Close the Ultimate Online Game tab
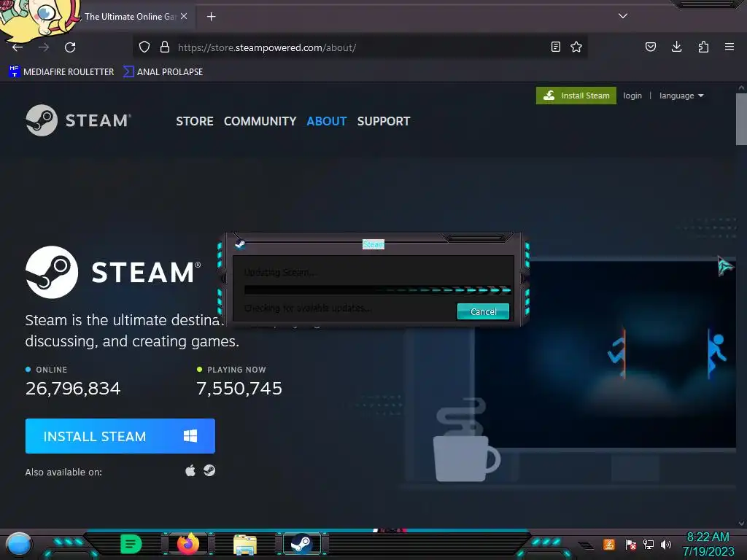Image resolution: width=747 pixels, height=560 pixels. pyautogui.click(x=184, y=16)
